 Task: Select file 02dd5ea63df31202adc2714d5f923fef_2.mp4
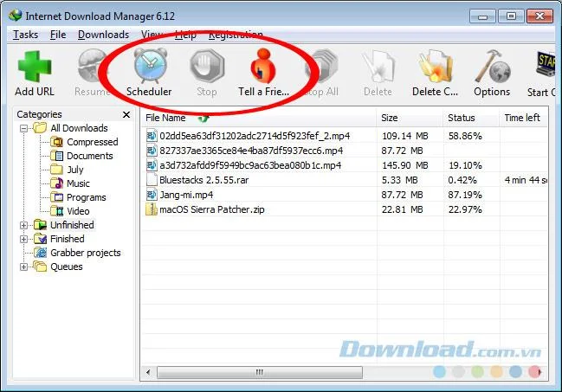point(255,136)
